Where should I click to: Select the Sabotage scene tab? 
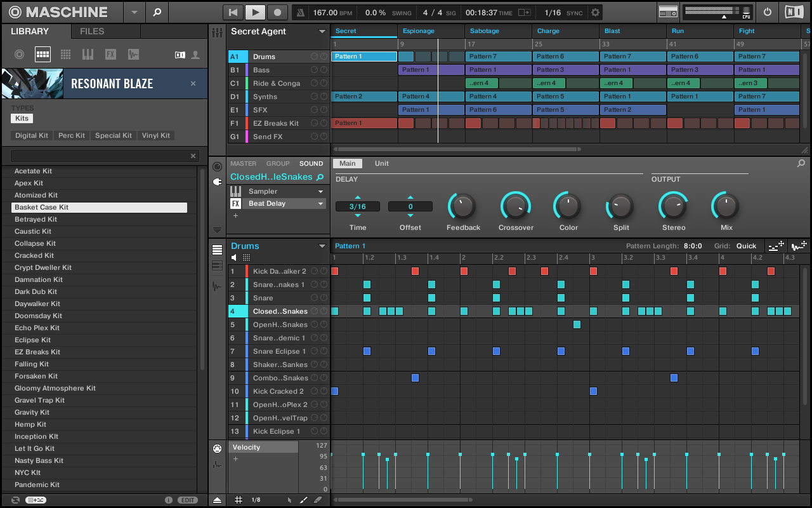pyautogui.click(x=499, y=31)
